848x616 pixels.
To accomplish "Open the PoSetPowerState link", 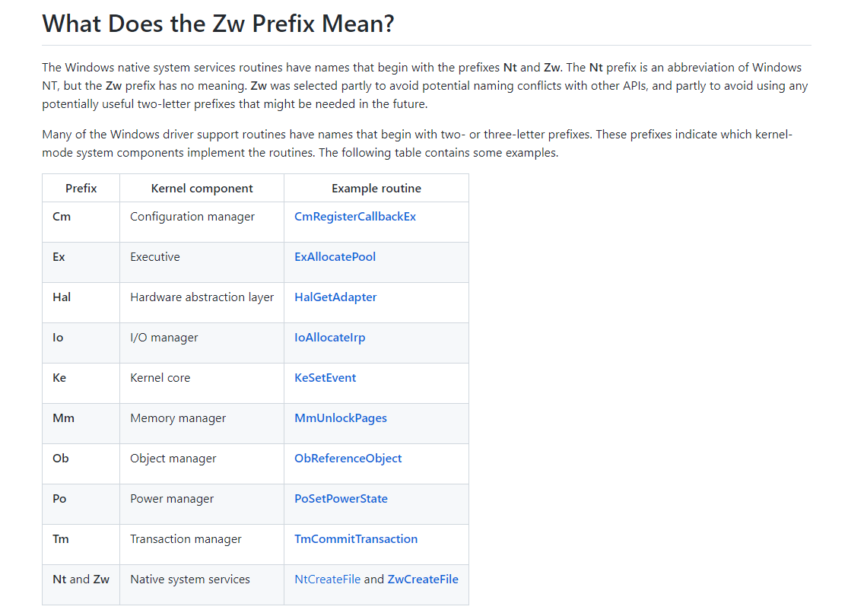I will [341, 499].
